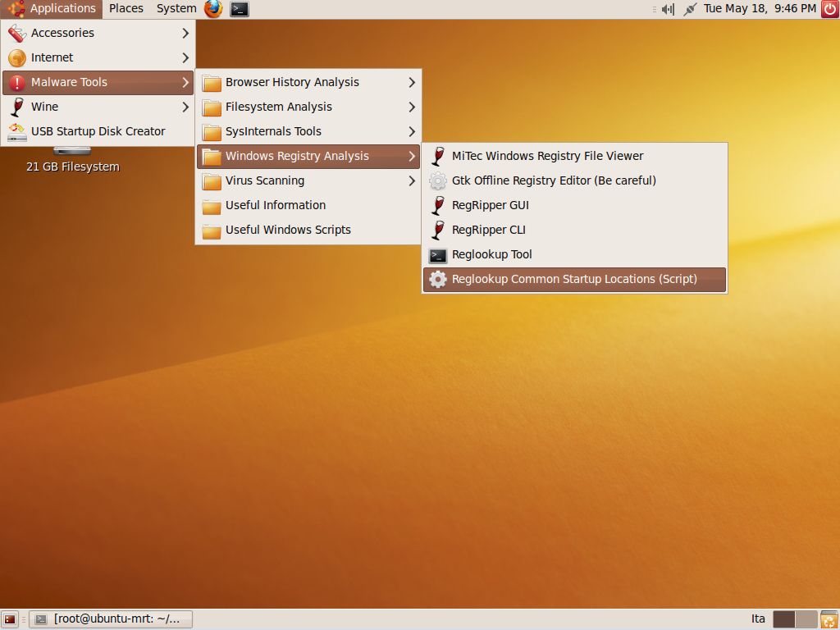Viewport: 840px width, 630px height.
Task: Expand SysInternals Tools submenu arrow
Action: tap(412, 132)
